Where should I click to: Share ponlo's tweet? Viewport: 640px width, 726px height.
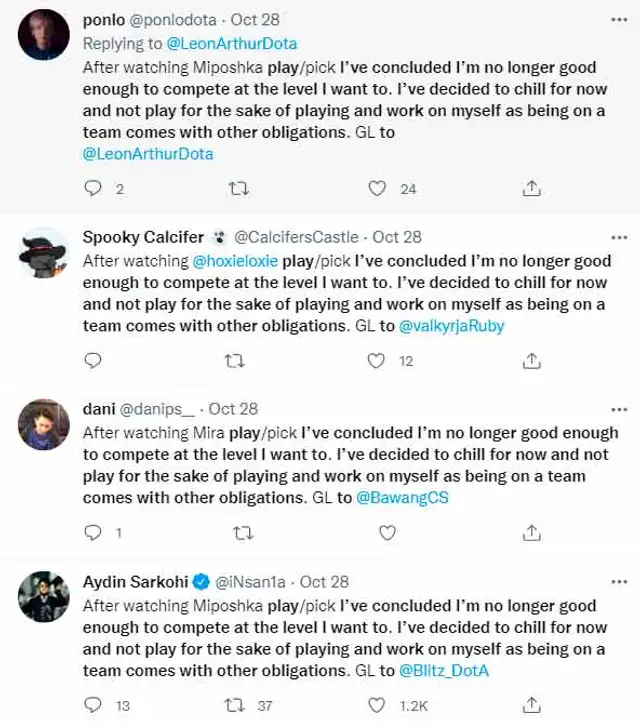(x=533, y=188)
